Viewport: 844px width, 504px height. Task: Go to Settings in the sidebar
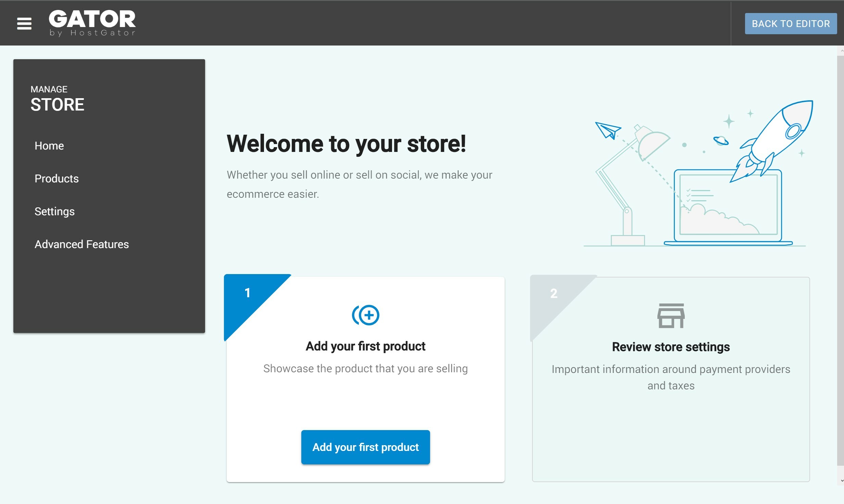(54, 211)
